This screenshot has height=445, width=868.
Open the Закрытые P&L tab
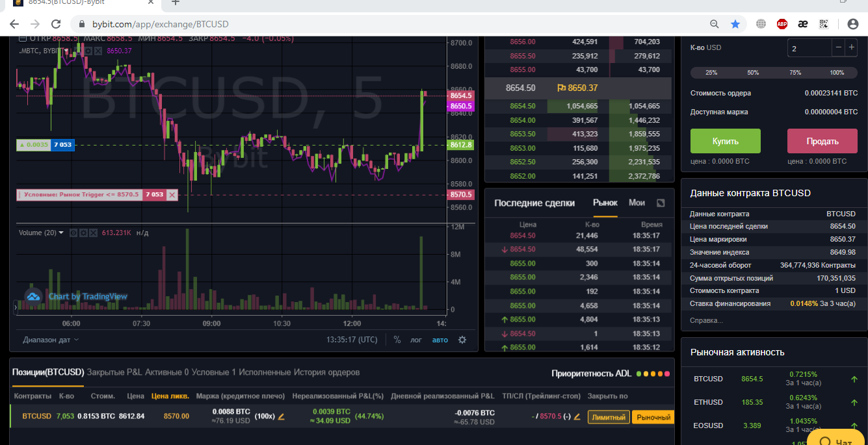pyautogui.click(x=114, y=372)
